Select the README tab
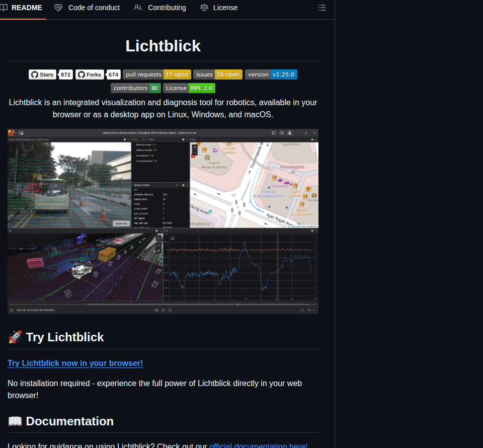Screen dimensions: 483x448 tap(22, 8)
